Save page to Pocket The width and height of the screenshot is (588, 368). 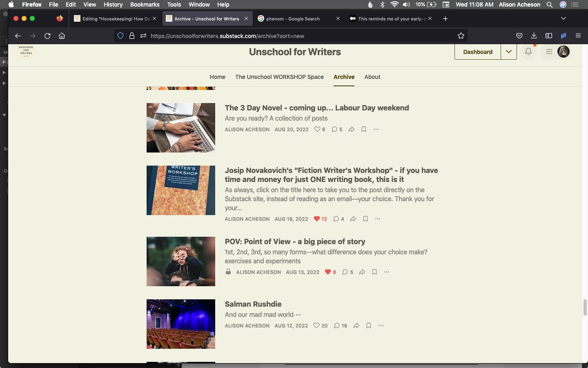[519, 36]
